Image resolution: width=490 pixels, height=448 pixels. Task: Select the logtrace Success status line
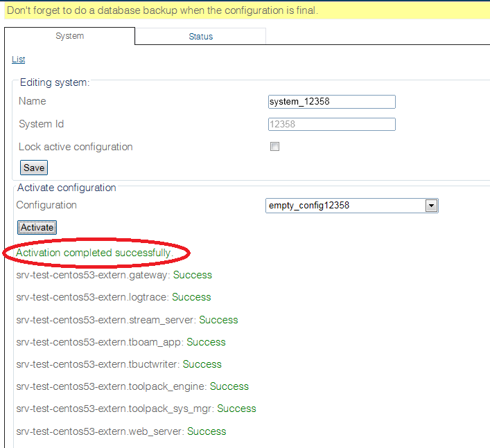click(x=113, y=297)
